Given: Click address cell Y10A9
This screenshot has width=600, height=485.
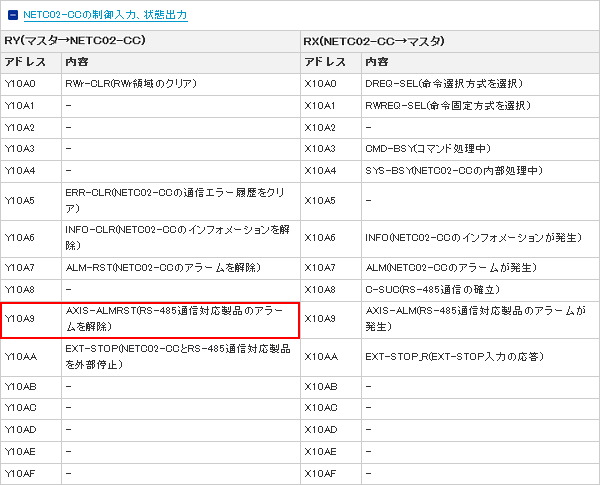Looking at the screenshot, I should pos(31,318).
